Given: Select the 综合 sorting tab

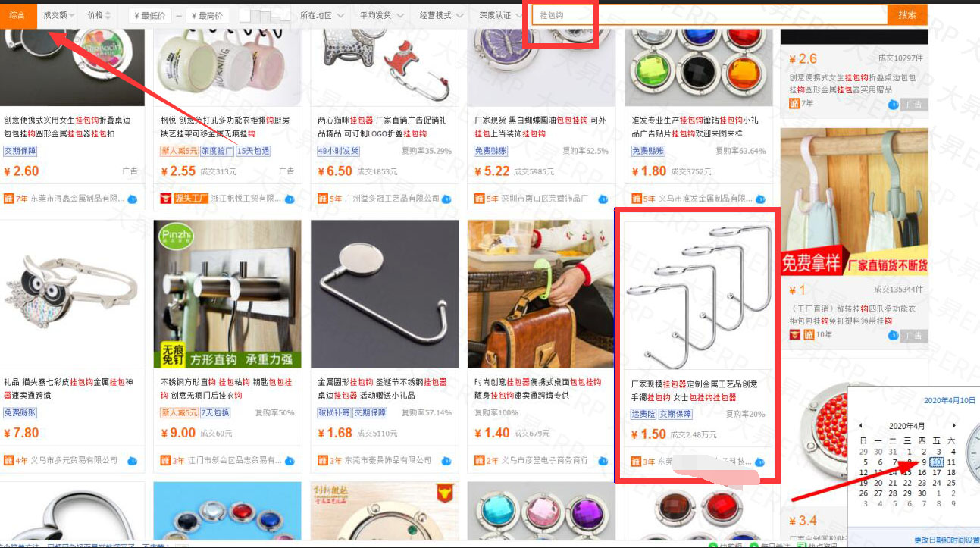Looking at the screenshot, I should pyautogui.click(x=17, y=15).
